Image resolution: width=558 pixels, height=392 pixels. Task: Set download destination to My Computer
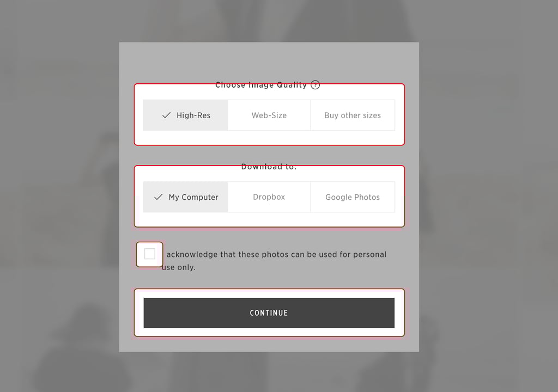pyautogui.click(x=185, y=197)
